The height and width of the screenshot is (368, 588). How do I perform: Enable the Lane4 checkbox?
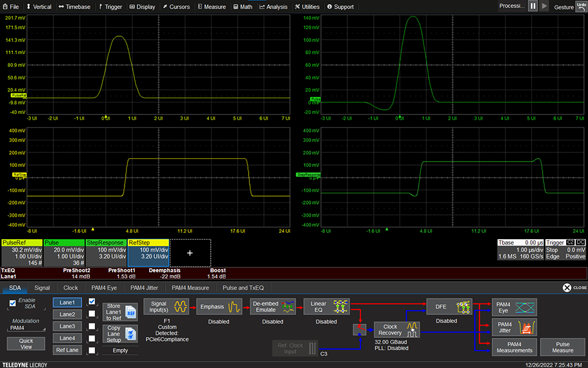[92, 338]
